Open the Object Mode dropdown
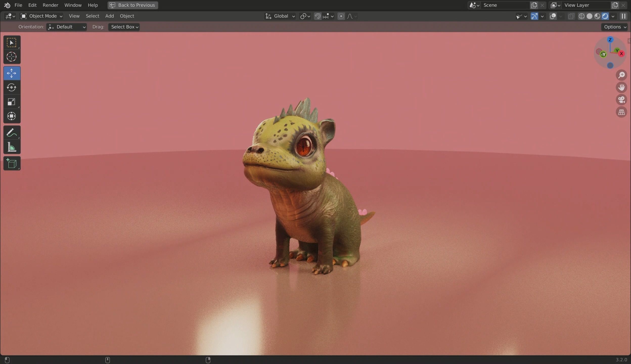Image resolution: width=631 pixels, height=364 pixels. pyautogui.click(x=42, y=16)
